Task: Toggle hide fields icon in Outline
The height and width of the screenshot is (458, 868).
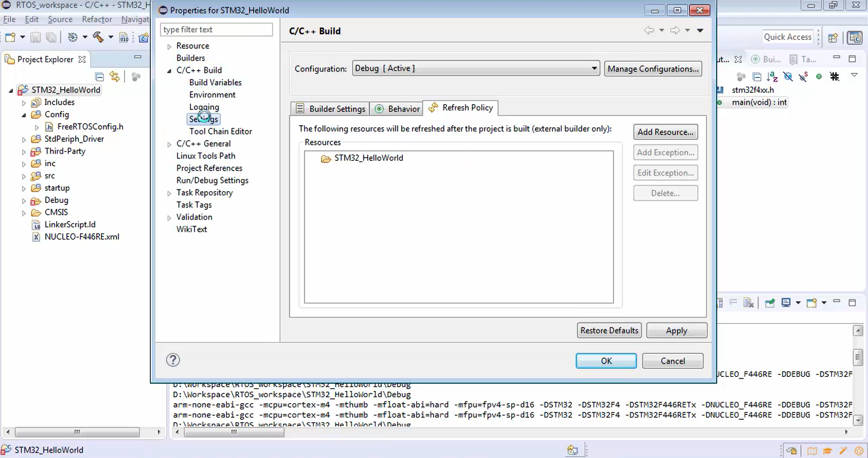Action: pos(788,77)
